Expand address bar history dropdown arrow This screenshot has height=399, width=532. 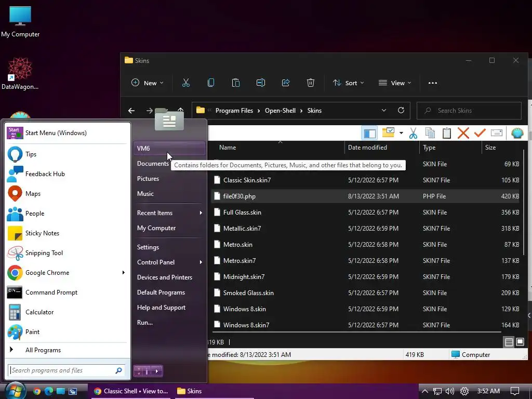click(384, 111)
